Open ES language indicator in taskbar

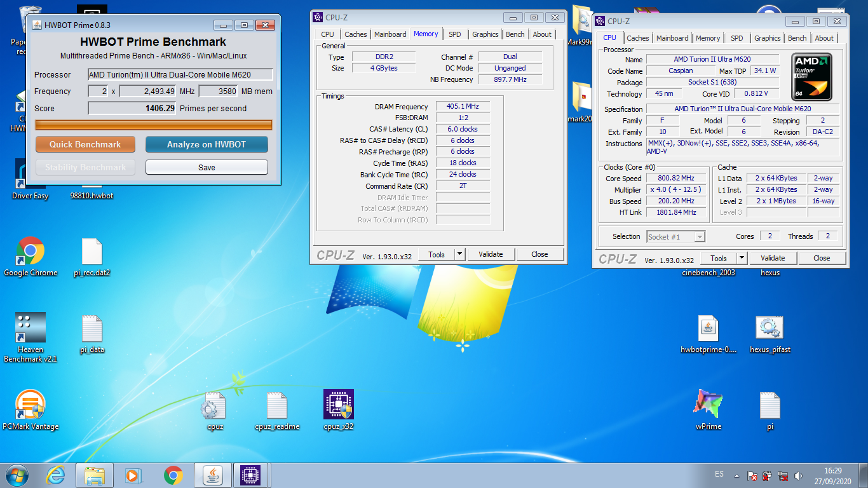point(719,475)
